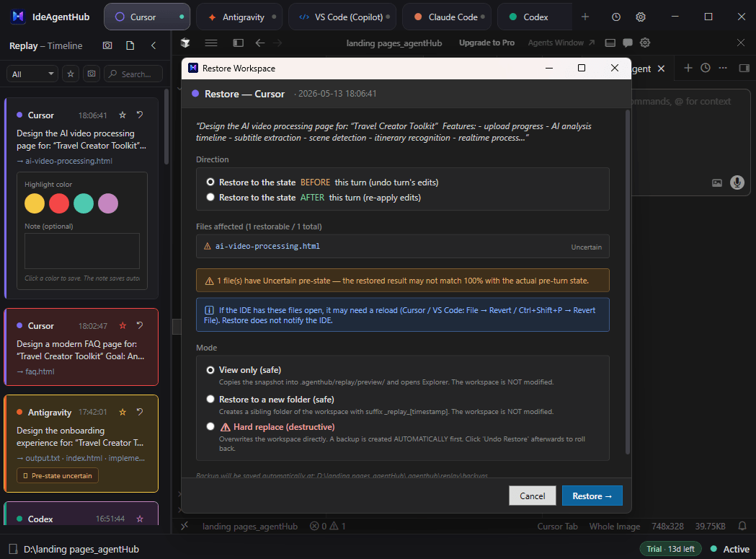Click the ai-video-processing.html file row in dialog
Screen dimensions: 756x559
[x=403, y=246]
